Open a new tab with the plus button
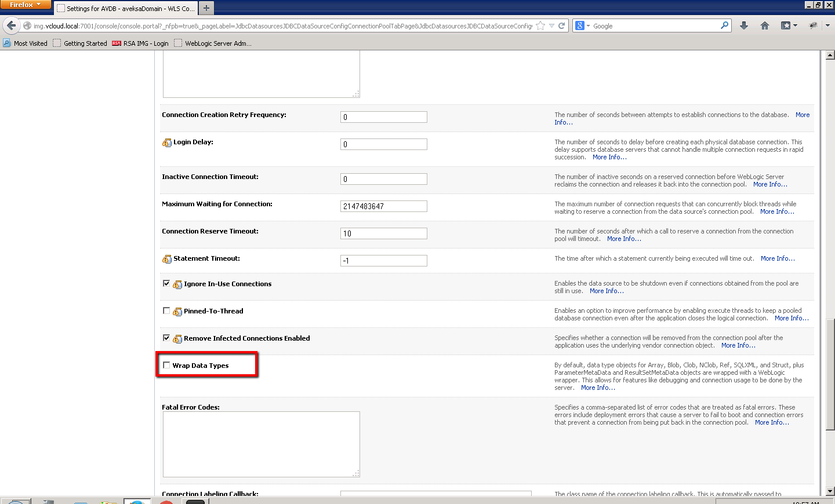 tap(206, 8)
